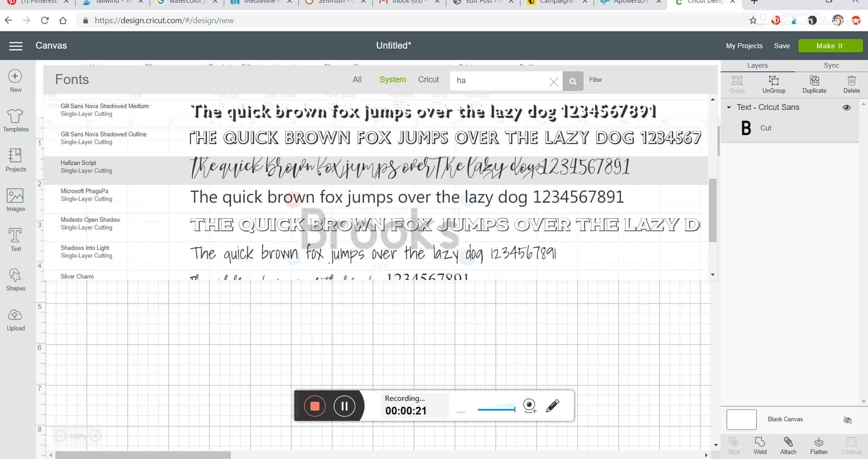Open the hamburger menu beside Canvas
Screen dimensions: 868x459
point(15,46)
